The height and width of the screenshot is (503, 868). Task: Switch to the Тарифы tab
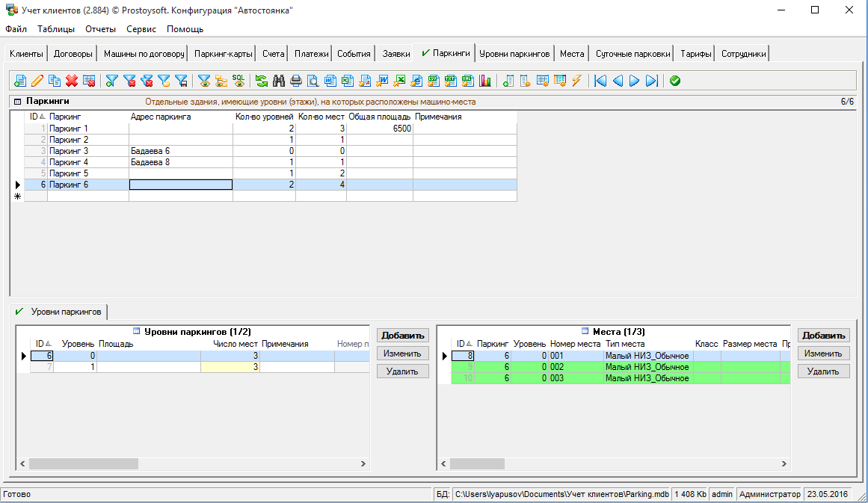(x=695, y=54)
